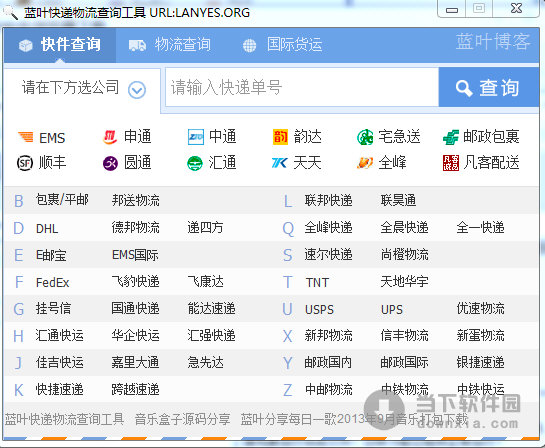Open 音乐盒子源码分享 footer link
The width and height of the screenshot is (545, 448).
(182, 419)
